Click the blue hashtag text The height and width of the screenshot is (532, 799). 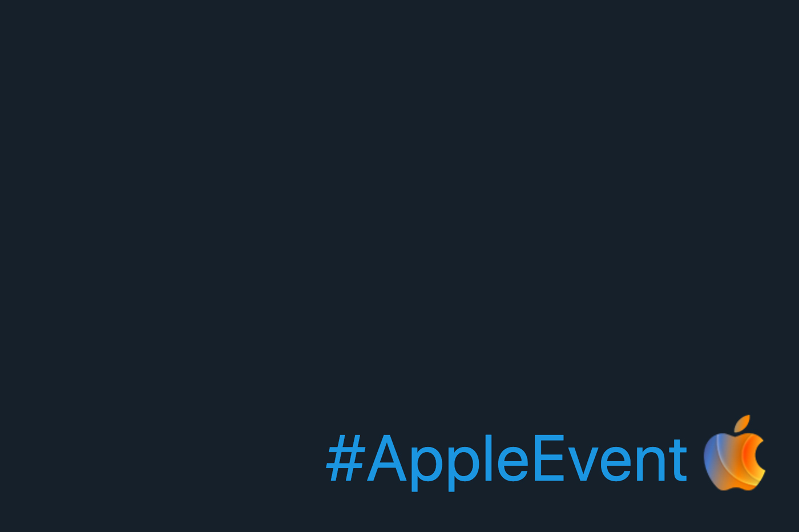(x=506, y=459)
